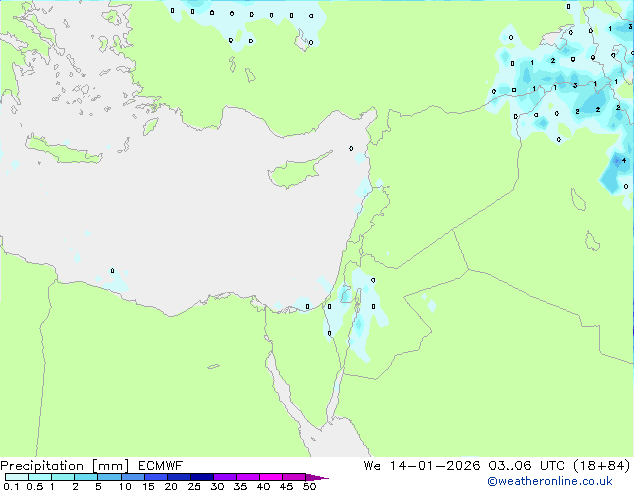Click the over-50 mm arrow tip of legend
The image size is (634, 490).
click(317, 477)
